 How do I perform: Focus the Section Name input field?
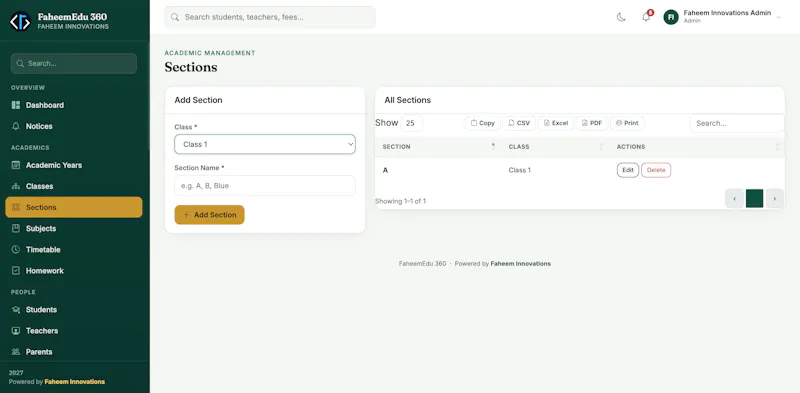pos(265,186)
